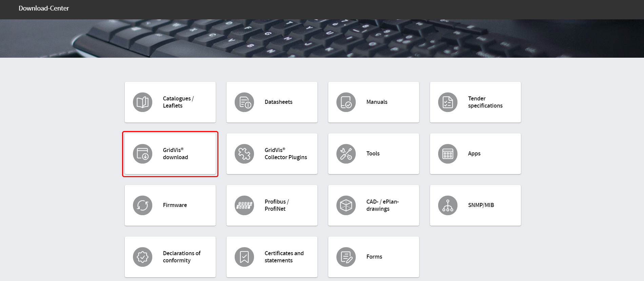Go to Manuals downloads
The width and height of the screenshot is (644, 281).
374,102
